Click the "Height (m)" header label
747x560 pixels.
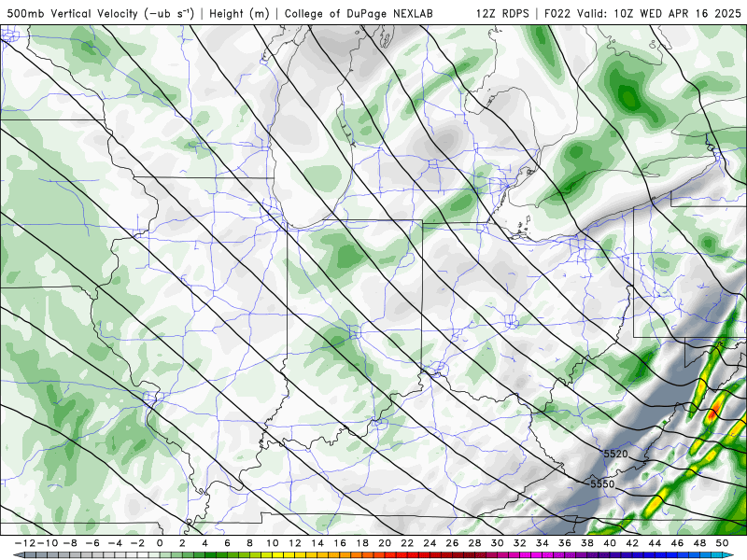(239, 13)
